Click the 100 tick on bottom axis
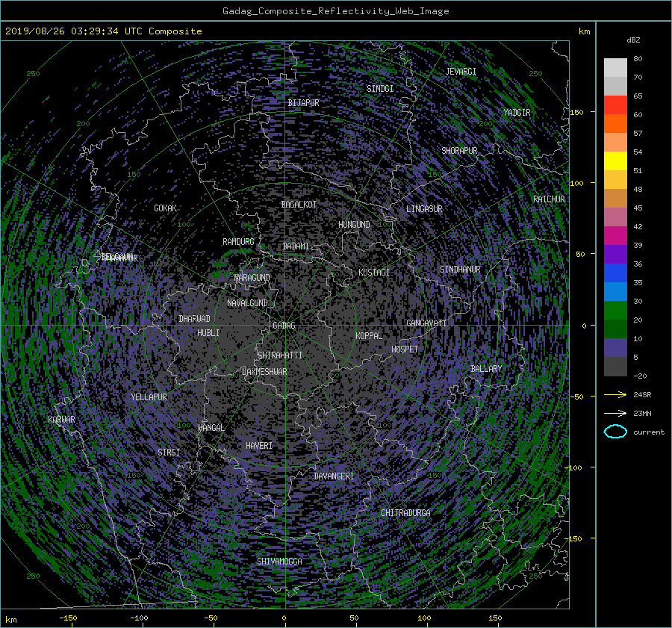This screenshot has height=628, width=672. click(424, 618)
